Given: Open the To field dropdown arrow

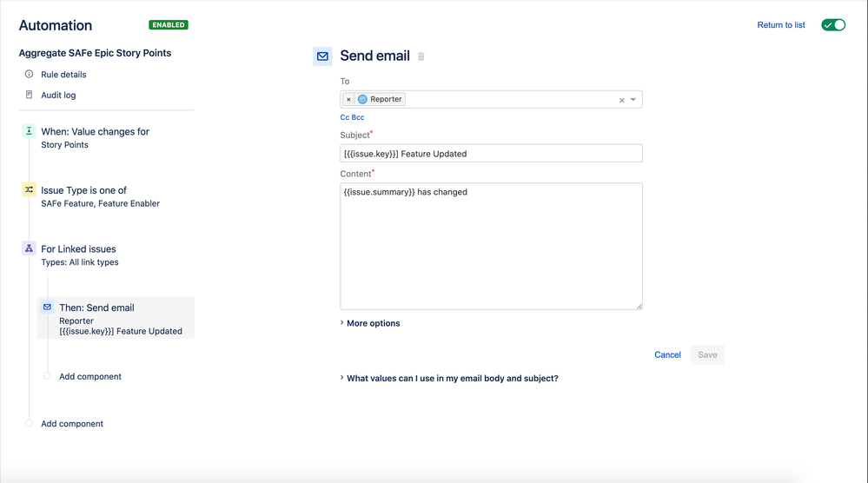Looking at the screenshot, I should click(x=633, y=100).
